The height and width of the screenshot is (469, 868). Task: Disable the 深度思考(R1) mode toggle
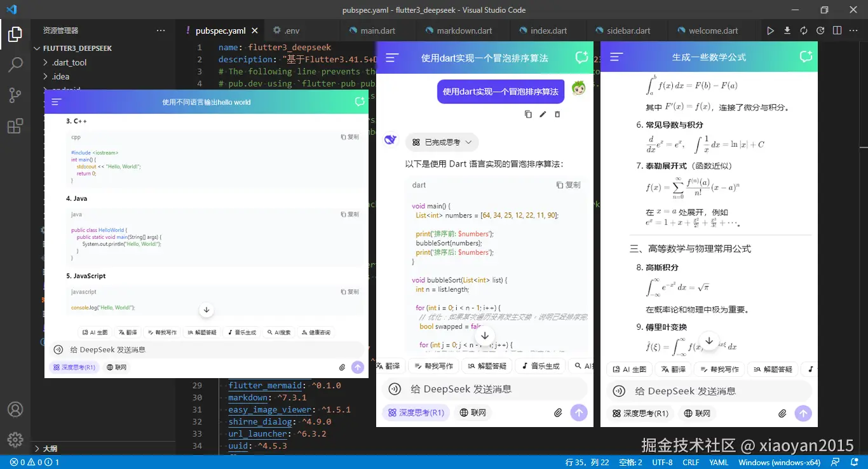[x=416, y=412]
